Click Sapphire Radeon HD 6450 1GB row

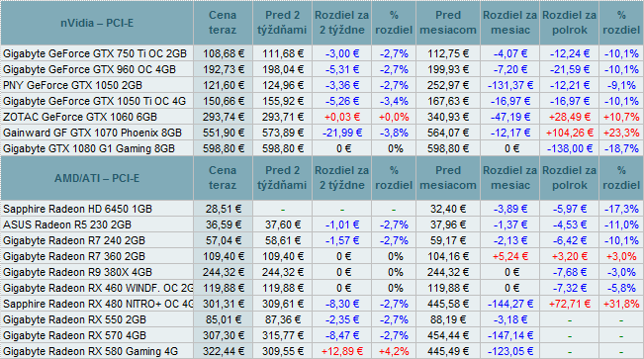pos(322,209)
